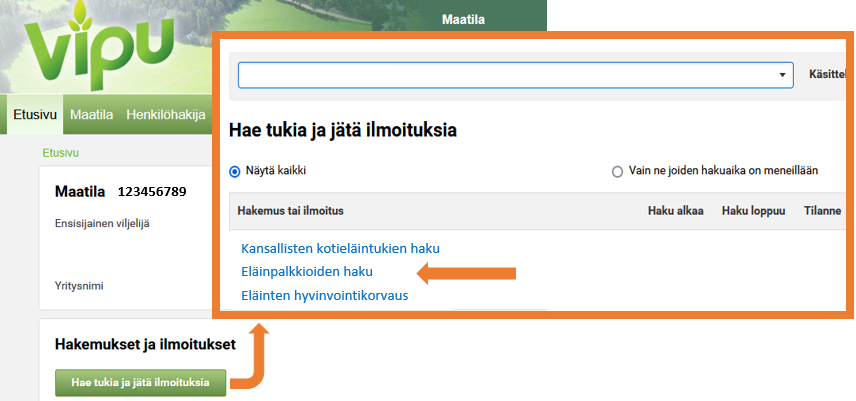856x401 pixels.
Task: Click the Haku loppuu column header
Action: [x=753, y=211]
